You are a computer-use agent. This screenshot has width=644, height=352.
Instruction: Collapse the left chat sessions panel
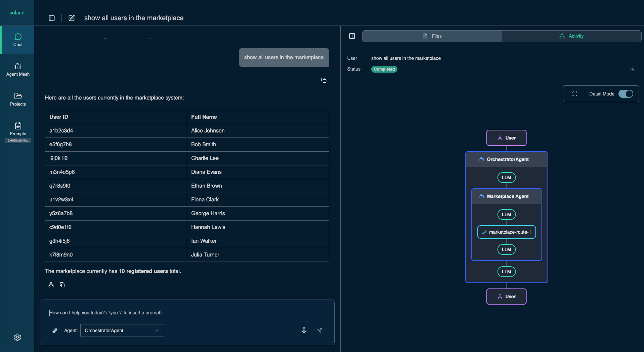tap(52, 18)
